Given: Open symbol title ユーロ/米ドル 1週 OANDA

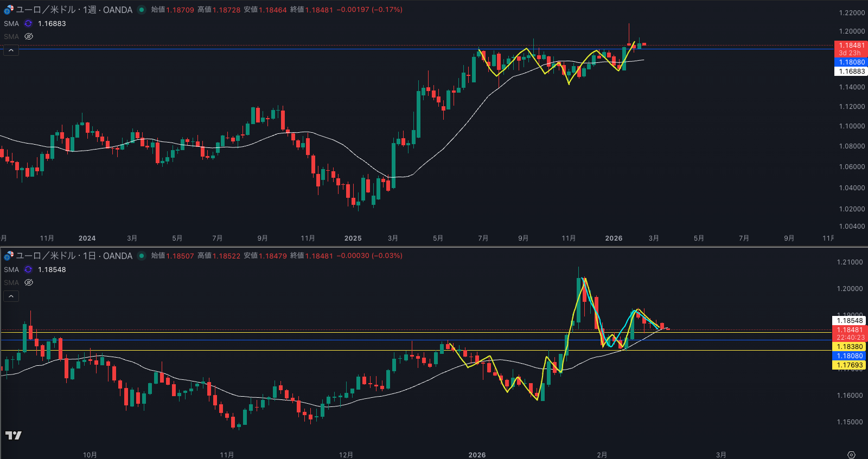Looking at the screenshot, I should 74,10.
